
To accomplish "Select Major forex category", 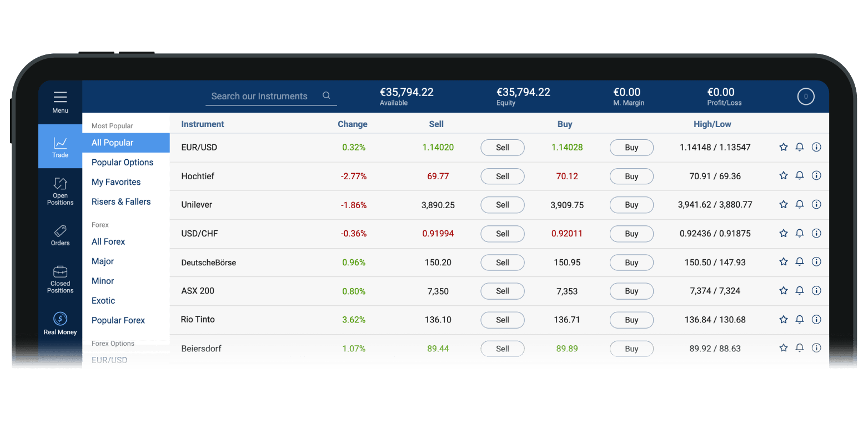I will coord(103,261).
